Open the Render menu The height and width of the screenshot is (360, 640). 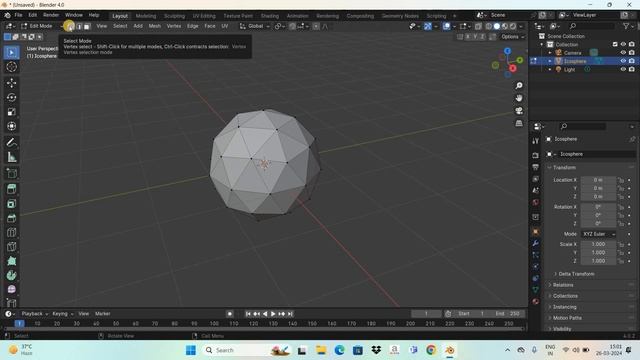tap(51, 15)
